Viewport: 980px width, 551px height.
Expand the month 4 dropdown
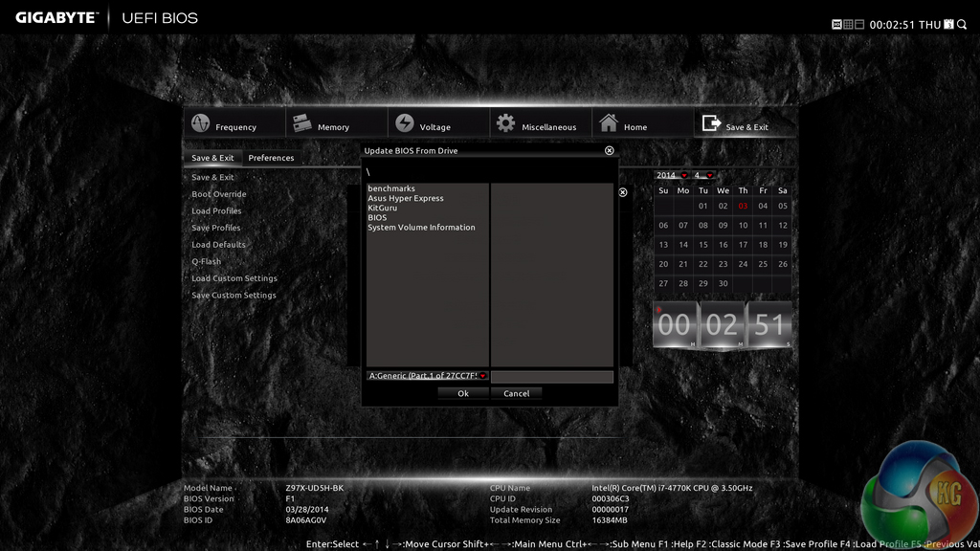[x=703, y=175]
